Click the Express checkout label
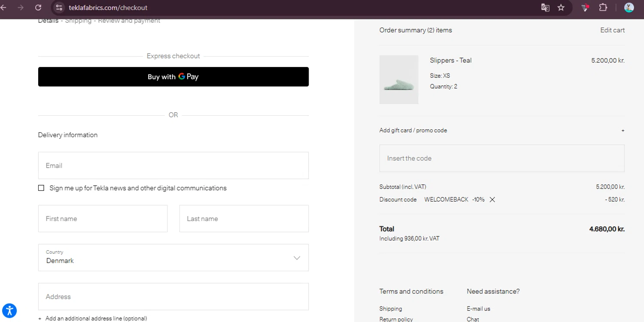Viewport: 644px width, 322px height. [x=173, y=56]
